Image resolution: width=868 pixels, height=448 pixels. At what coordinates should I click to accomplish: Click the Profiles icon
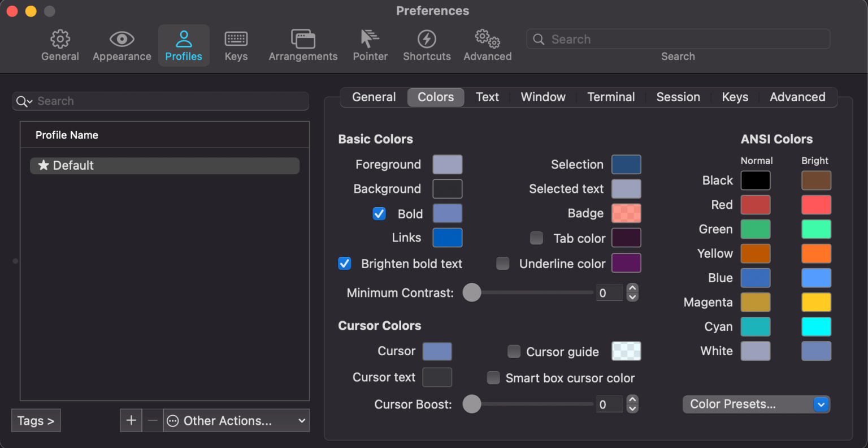click(184, 44)
